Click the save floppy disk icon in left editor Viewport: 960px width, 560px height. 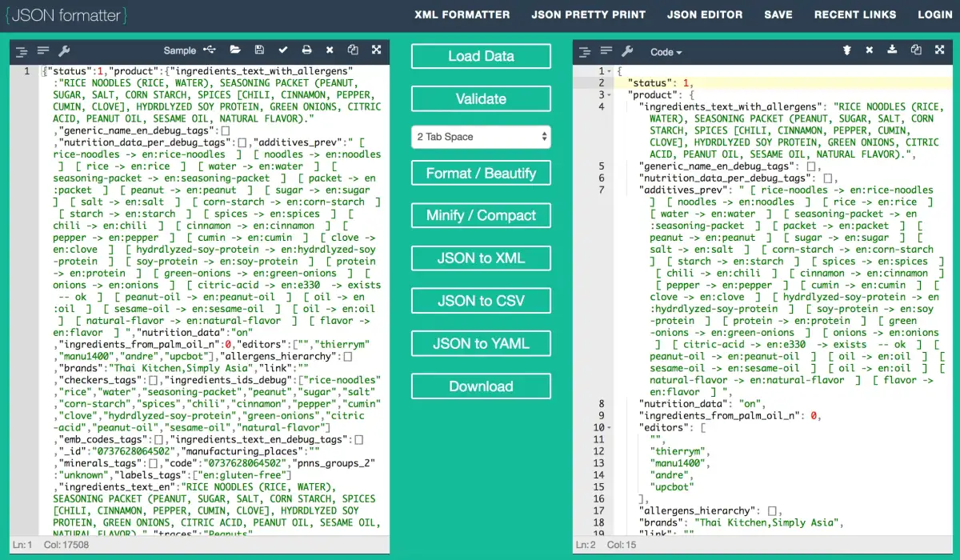[259, 50]
